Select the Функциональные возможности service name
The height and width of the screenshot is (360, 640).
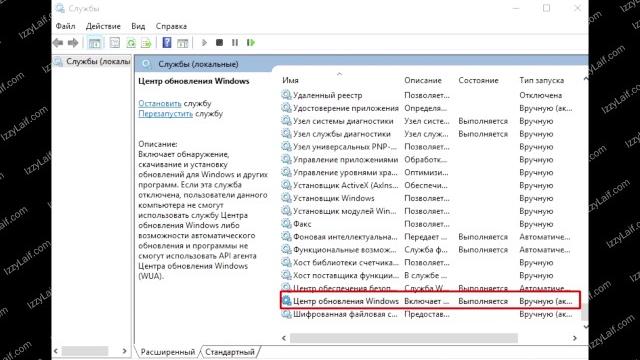coord(345,249)
